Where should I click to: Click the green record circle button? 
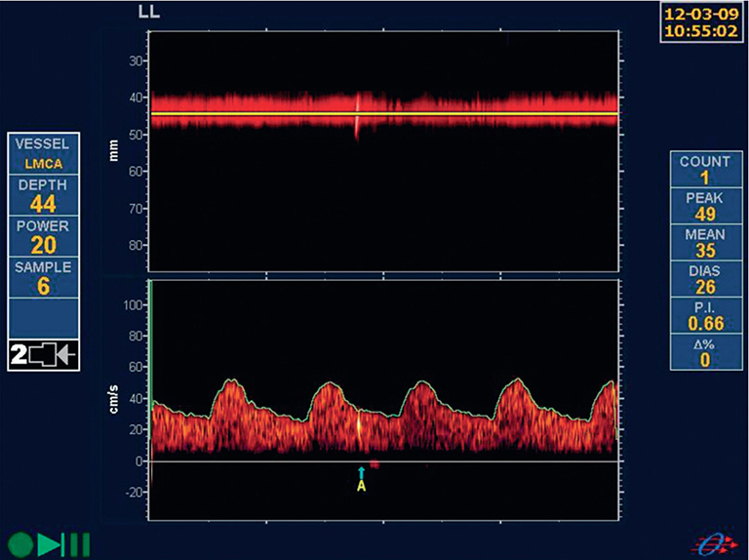(20, 544)
